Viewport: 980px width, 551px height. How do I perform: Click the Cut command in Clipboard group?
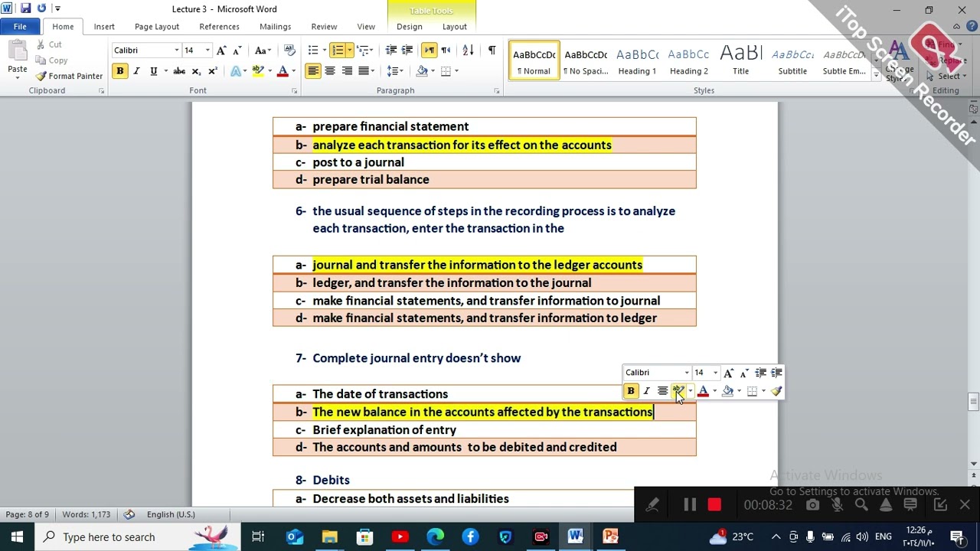[x=50, y=44]
